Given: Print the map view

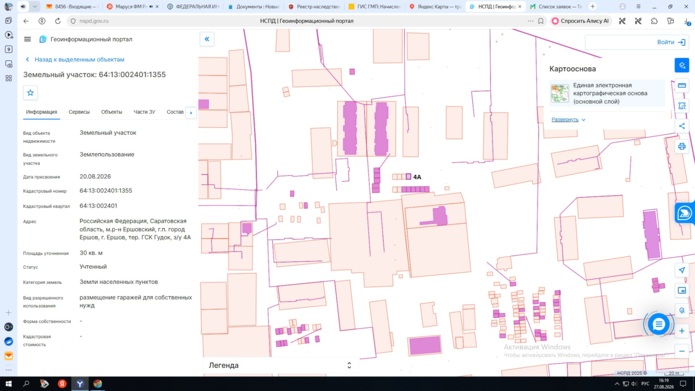Looking at the screenshot, I should [682, 146].
